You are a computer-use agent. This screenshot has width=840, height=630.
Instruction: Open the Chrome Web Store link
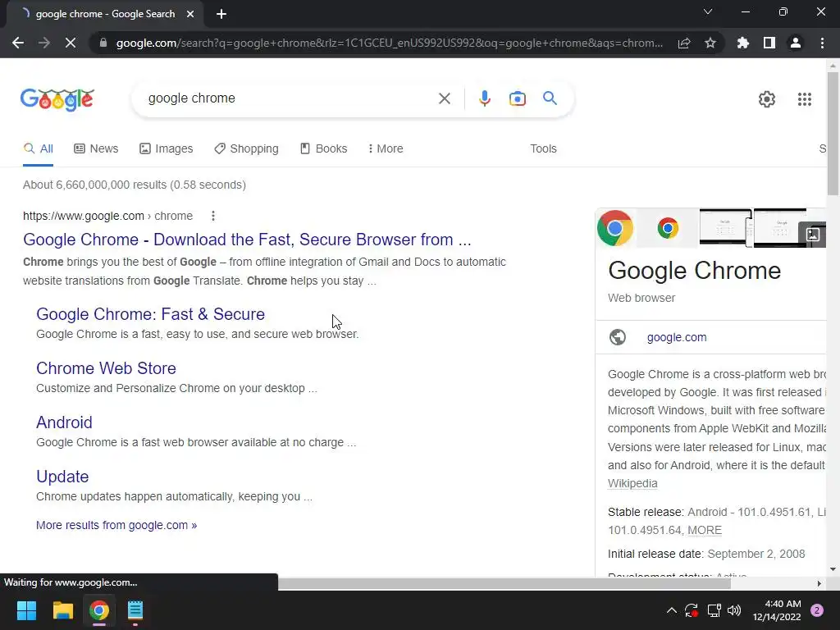click(106, 368)
